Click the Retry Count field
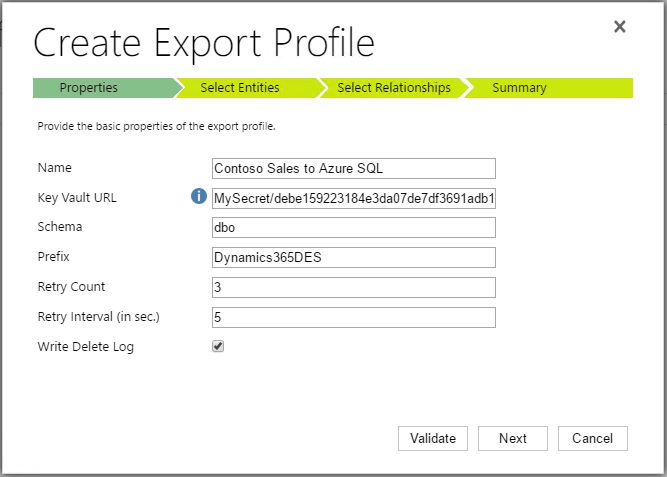This screenshot has width=667, height=477. tap(354, 288)
